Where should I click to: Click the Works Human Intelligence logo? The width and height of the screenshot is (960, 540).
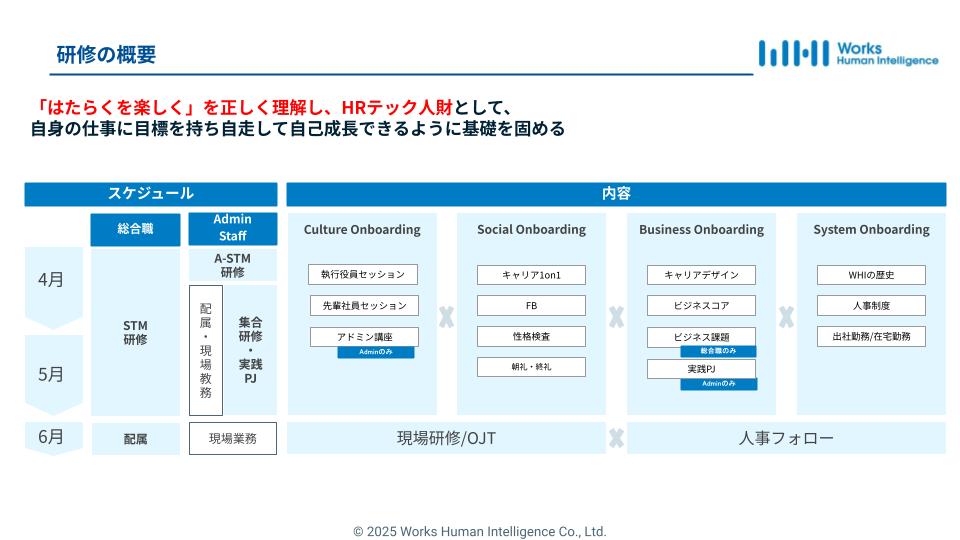pyautogui.click(x=848, y=53)
